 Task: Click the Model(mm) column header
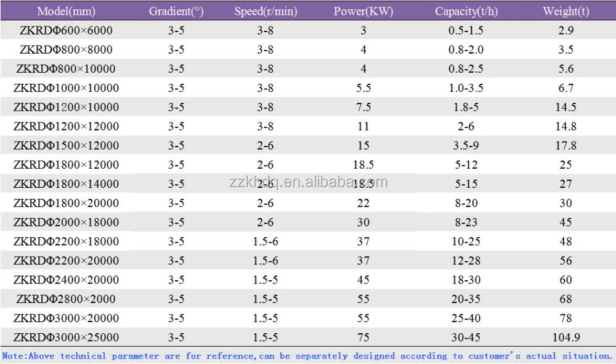point(66,11)
